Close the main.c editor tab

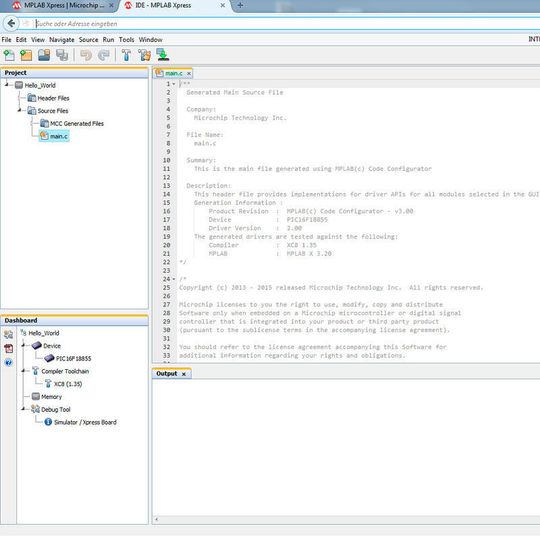pyautogui.click(x=189, y=74)
